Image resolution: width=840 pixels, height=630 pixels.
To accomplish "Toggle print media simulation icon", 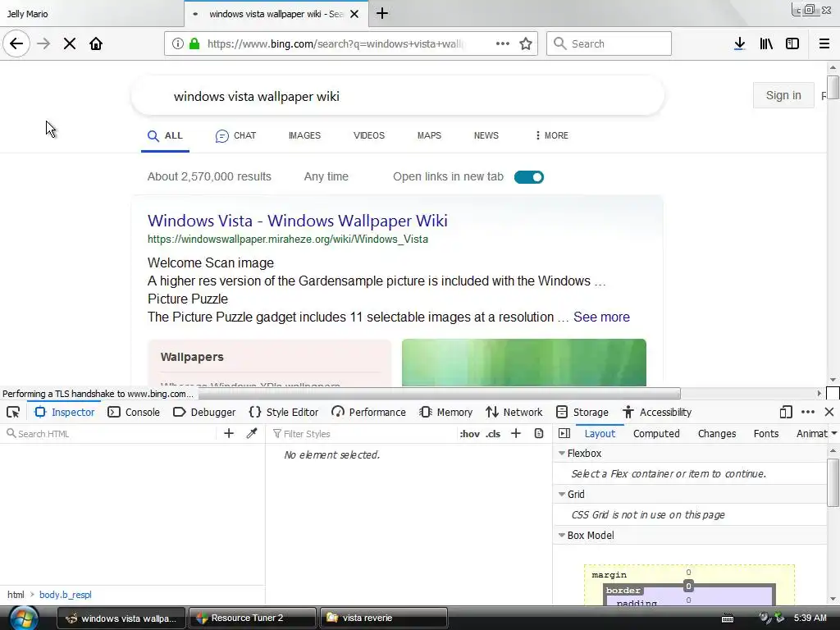I will (x=539, y=433).
